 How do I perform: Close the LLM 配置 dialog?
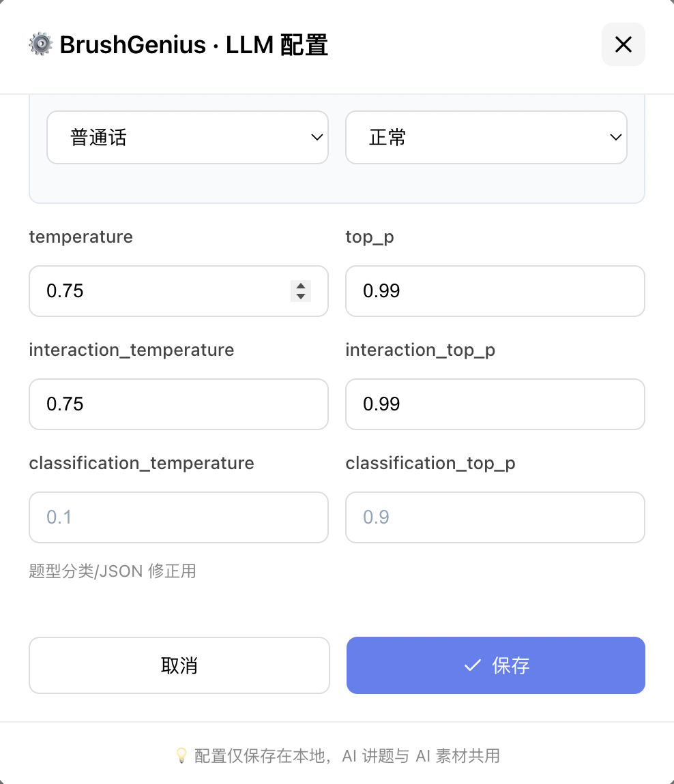click(x=623, y=45)
